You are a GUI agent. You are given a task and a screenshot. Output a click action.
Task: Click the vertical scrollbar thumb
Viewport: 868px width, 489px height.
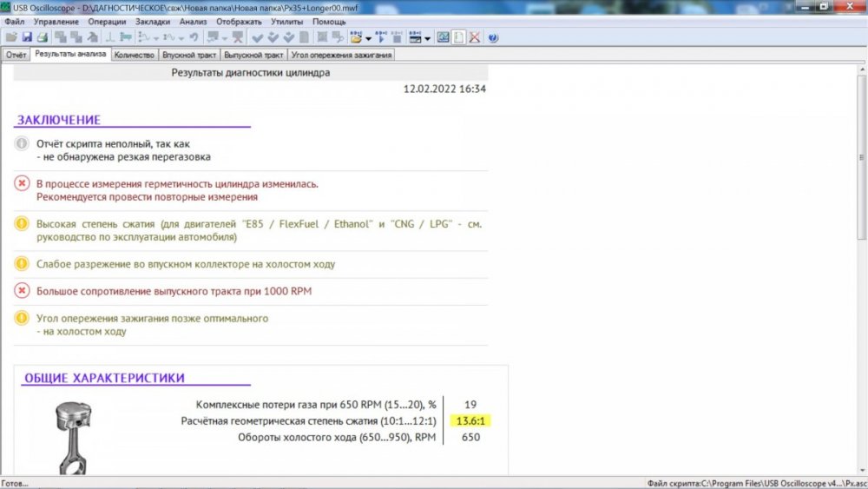pyautogui.click(x=861, y=158)
